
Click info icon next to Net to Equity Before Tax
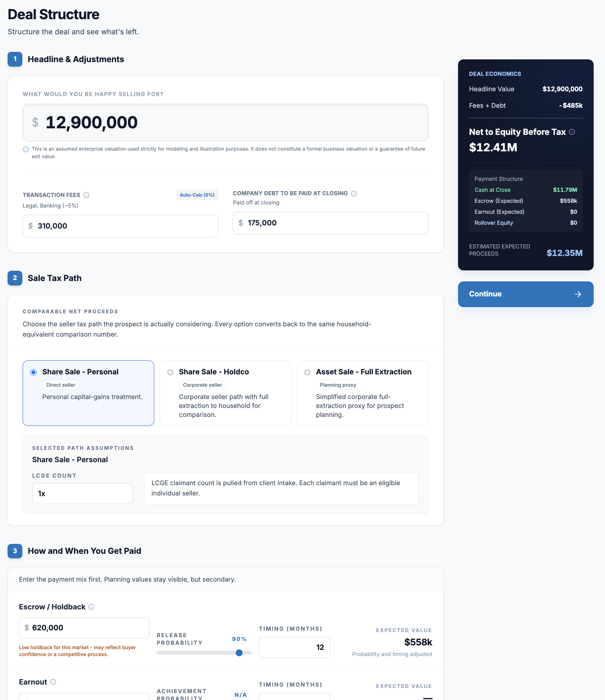point(572,132)
